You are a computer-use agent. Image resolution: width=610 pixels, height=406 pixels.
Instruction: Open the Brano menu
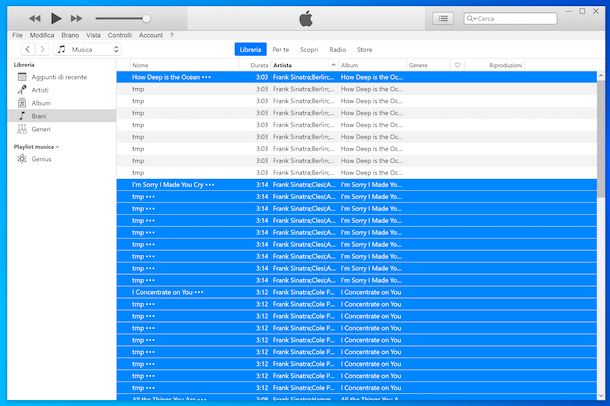pos(70,35)
